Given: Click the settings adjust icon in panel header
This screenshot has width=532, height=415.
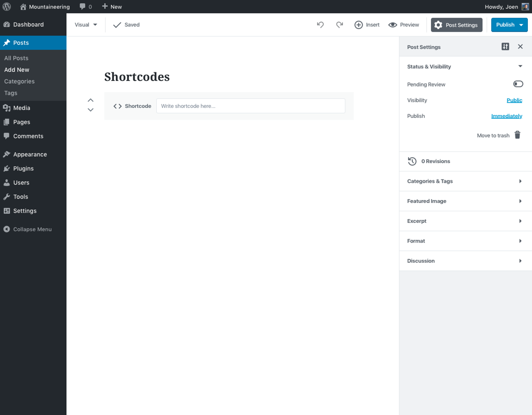Looking at the screenshot, I should (x=505, y=47).
